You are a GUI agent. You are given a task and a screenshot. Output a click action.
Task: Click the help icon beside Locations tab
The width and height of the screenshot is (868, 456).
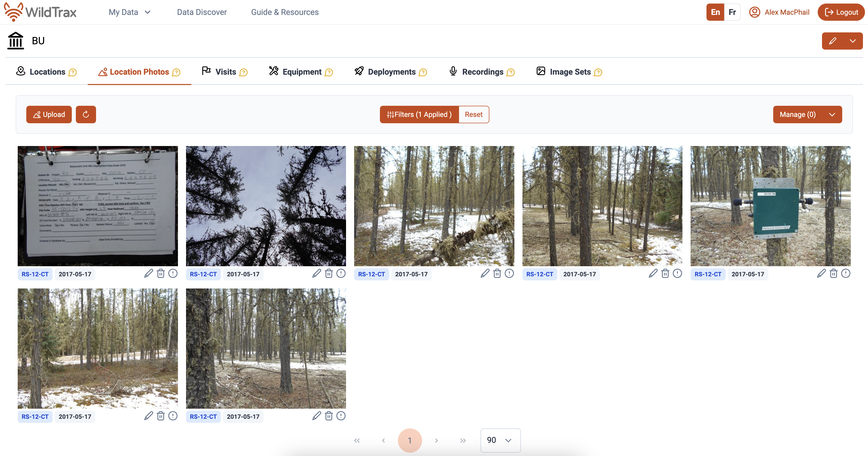[x=73, y=72]
